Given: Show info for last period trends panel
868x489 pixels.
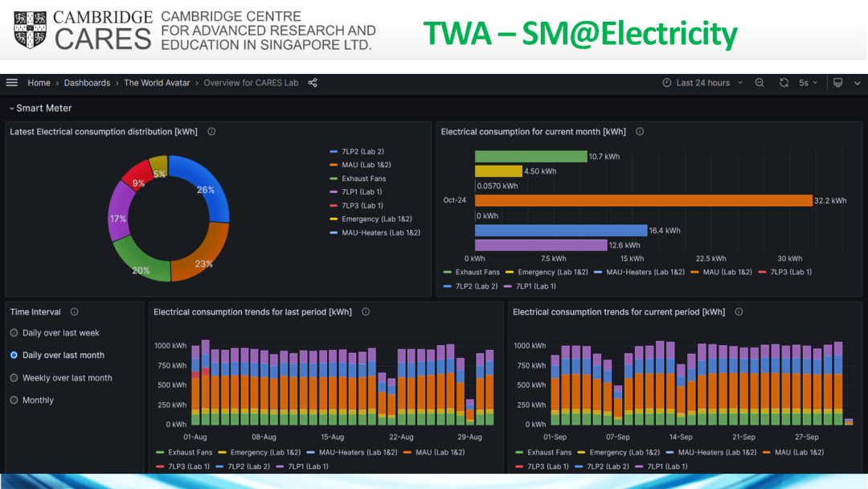Looking at the screenshot, I should coord(366,312).
